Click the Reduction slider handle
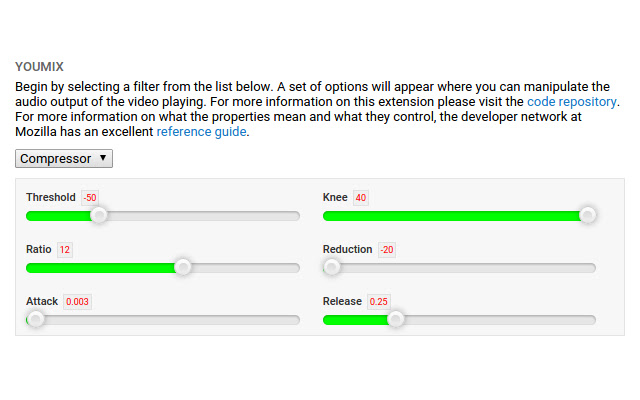640x400 pixels. point(331,267)
